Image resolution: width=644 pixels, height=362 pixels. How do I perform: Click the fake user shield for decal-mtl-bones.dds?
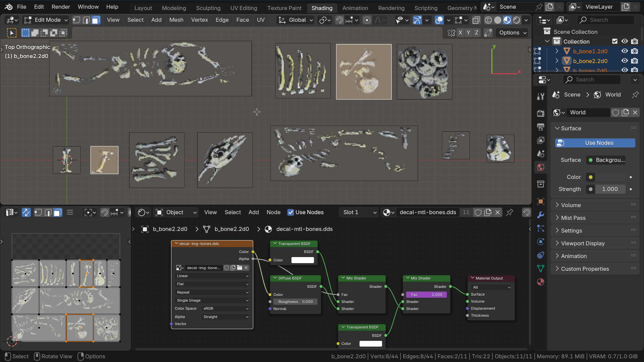(478, 212)
